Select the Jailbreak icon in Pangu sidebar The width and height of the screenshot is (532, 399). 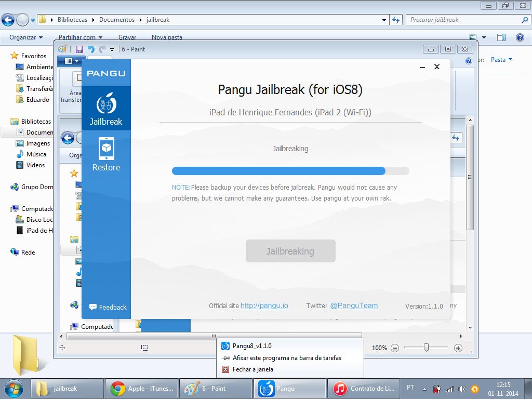point(106,103)
